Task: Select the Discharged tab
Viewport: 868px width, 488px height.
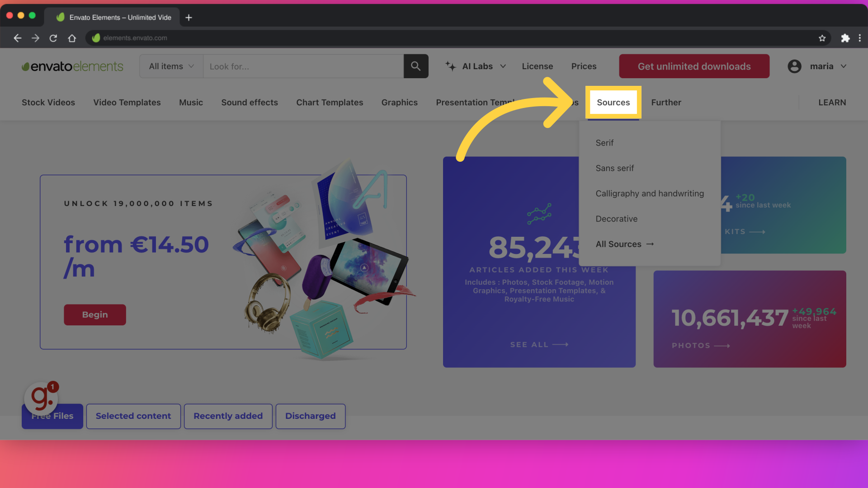Action: (x=311, y=416)
